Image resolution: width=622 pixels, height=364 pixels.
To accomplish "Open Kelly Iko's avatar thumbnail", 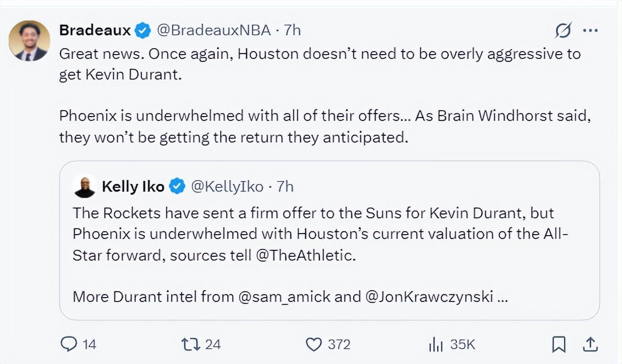I will coord(85,186).
